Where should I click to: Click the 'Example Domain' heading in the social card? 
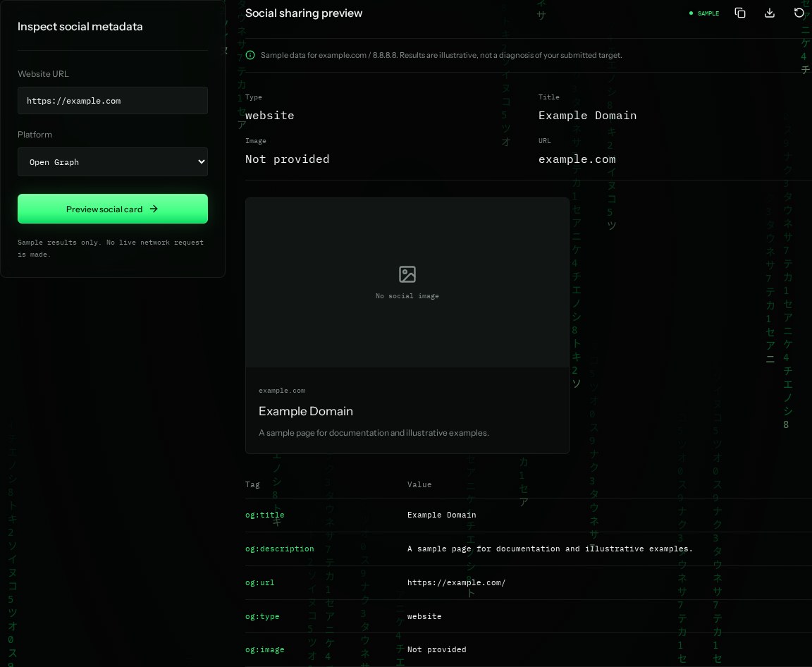click(x=305, y=411)
